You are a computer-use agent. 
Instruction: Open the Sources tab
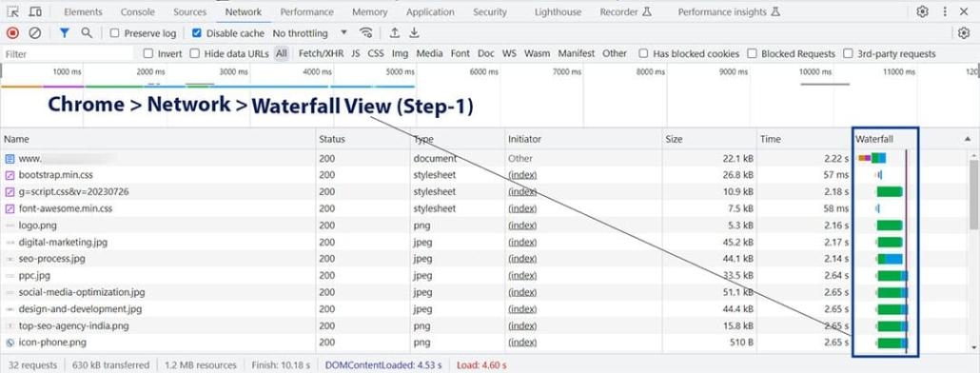tap(190, 11)
